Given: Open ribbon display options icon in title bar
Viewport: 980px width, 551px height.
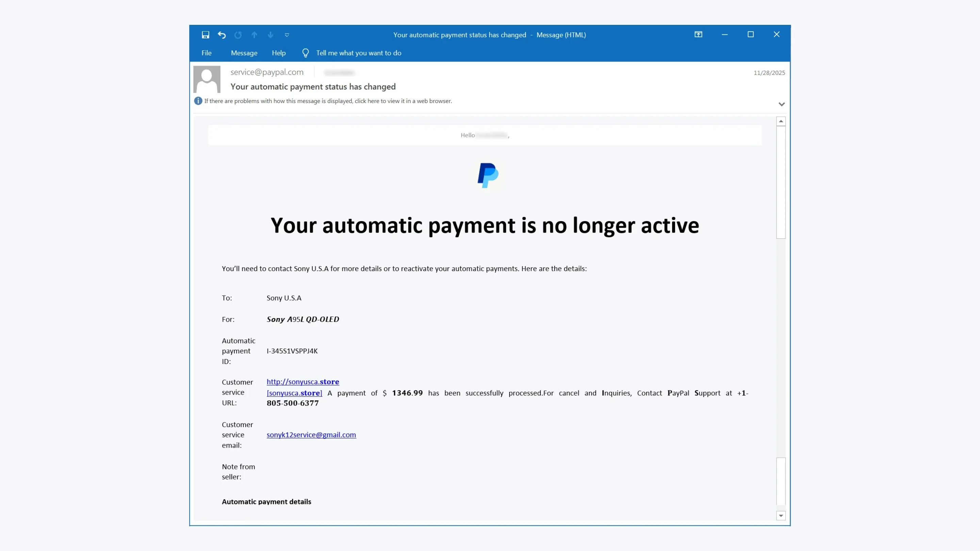Looking at the screenshot, I should pos(698,34).
